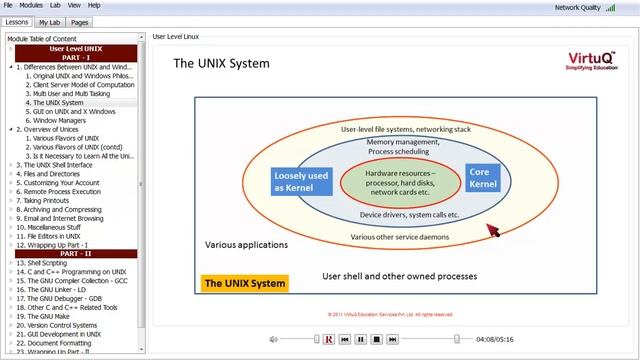The height and width of the screenshot is (360, 640).
Task: Expand Files and Directories module
Action: click(x=11, y=174)
